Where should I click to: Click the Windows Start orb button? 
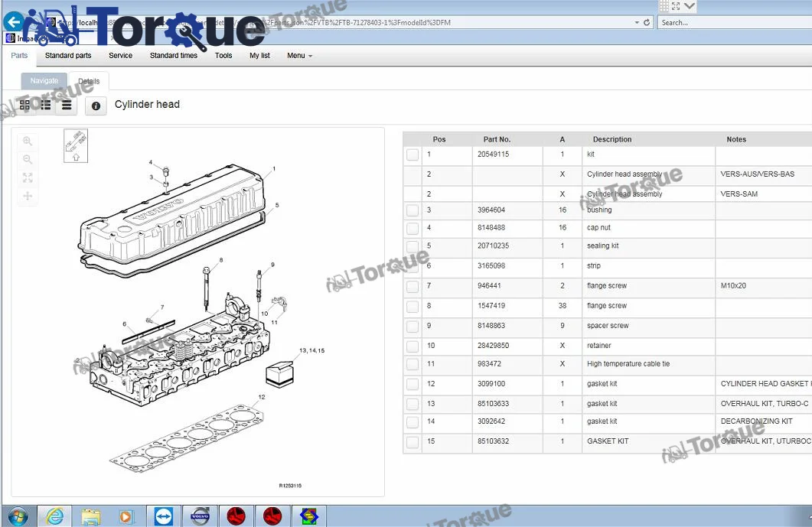click(18, 516)
